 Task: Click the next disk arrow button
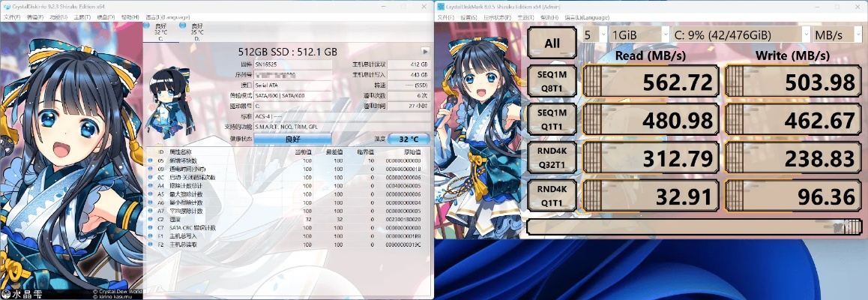click(425, 51)
